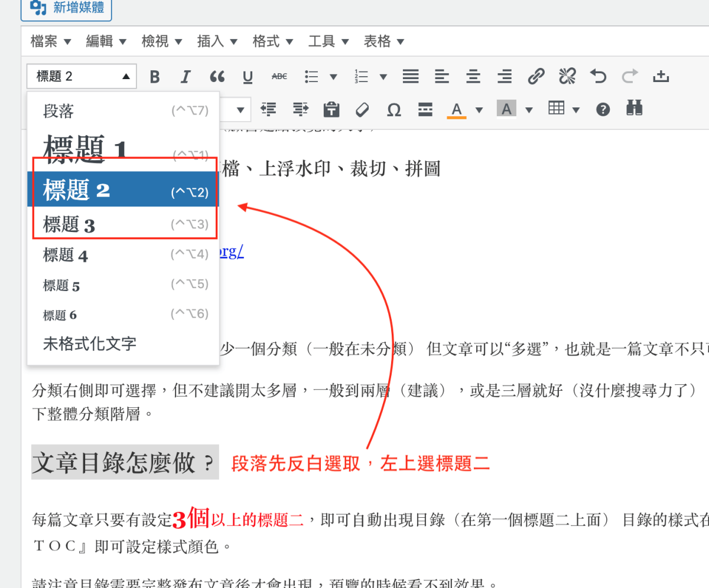This screenshot has width=709, height=588.
Task: Click the 新增媒體 button
Action: click(x=66, y=8)
